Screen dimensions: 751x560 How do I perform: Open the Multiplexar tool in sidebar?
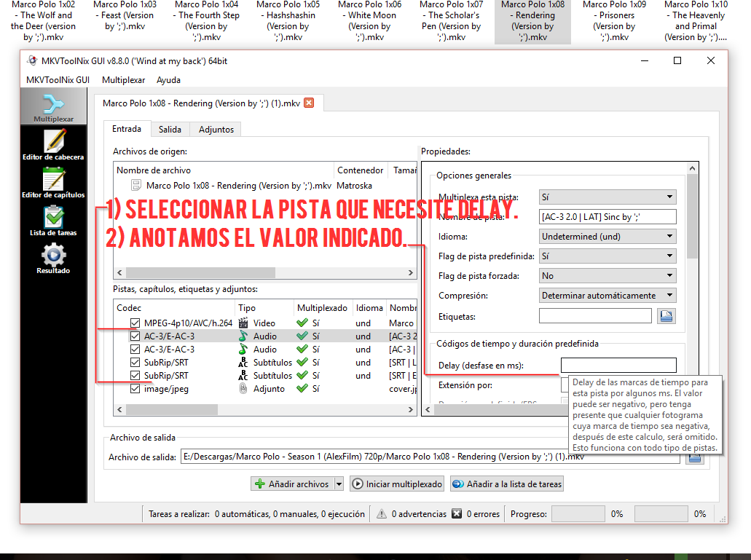point(53,107)
